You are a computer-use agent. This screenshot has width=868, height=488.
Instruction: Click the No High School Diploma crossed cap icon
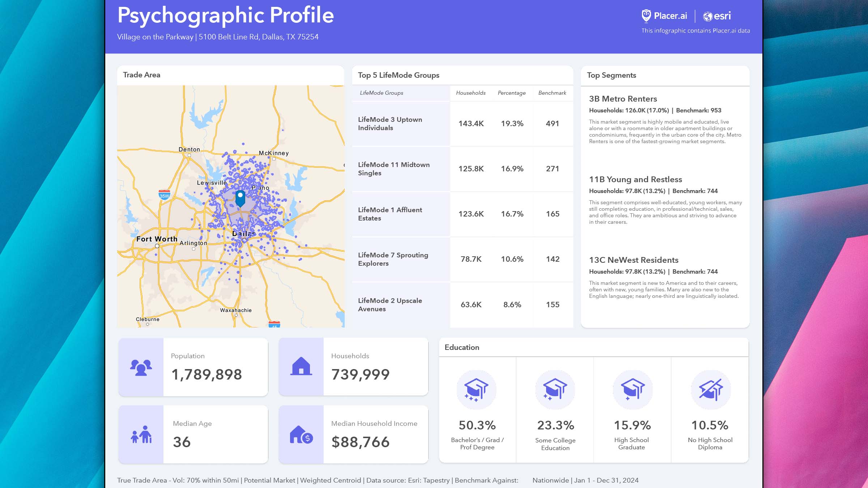(x=711, y=390)
